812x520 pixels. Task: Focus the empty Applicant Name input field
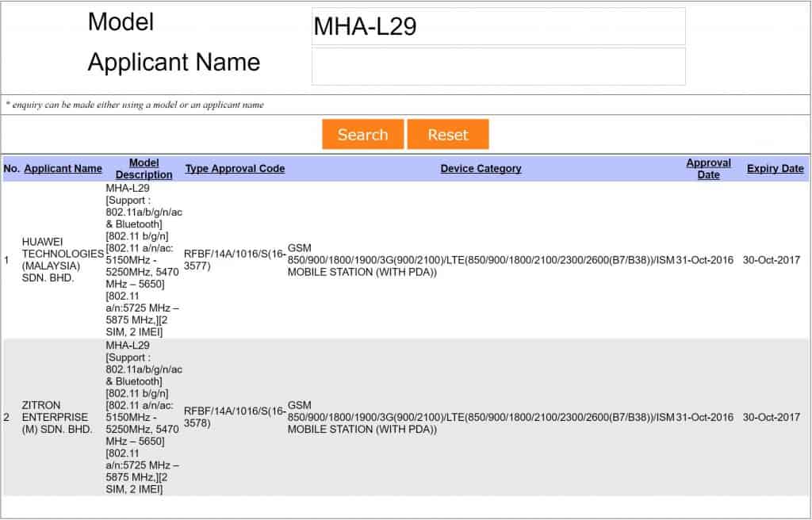pyautogui.click(x=498, y=66)
